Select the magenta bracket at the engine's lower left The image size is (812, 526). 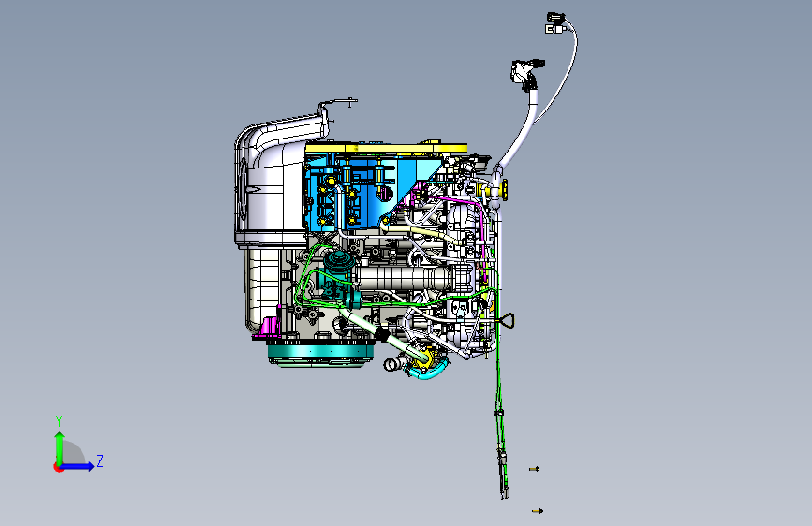(268, 327)
